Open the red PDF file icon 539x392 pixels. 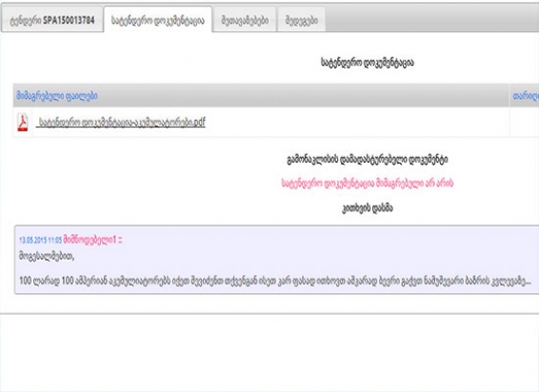pyautogui.click(x=23, y=123)
